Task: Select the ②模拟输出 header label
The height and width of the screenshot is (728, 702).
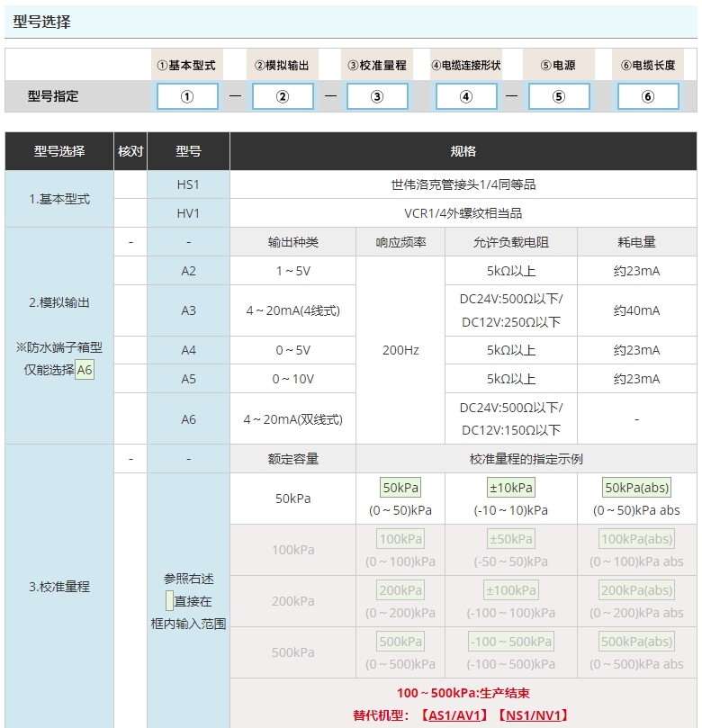Action: coord(283,65)
